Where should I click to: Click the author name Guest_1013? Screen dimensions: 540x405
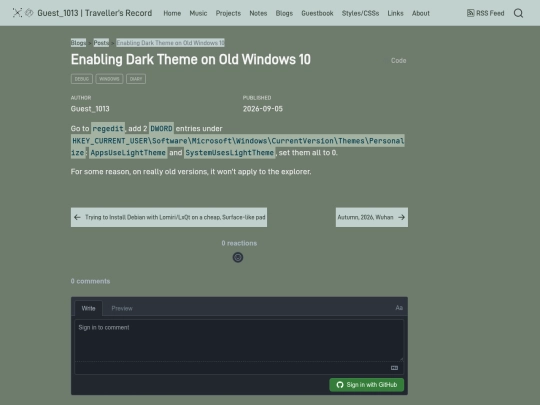coord(90,109)
